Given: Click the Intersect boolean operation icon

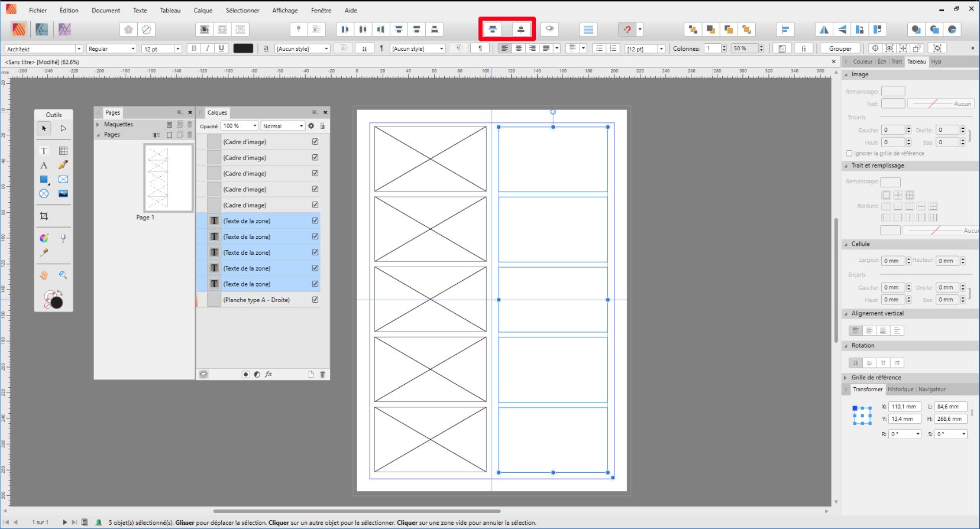Looking at the screenshot, I should 952,30.
